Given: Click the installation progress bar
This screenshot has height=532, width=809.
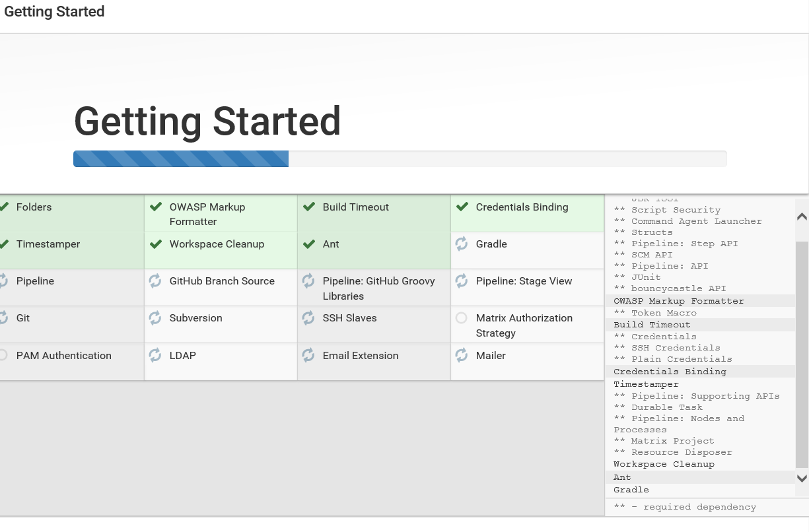Looking at the screenshot, I should point(400,158).
